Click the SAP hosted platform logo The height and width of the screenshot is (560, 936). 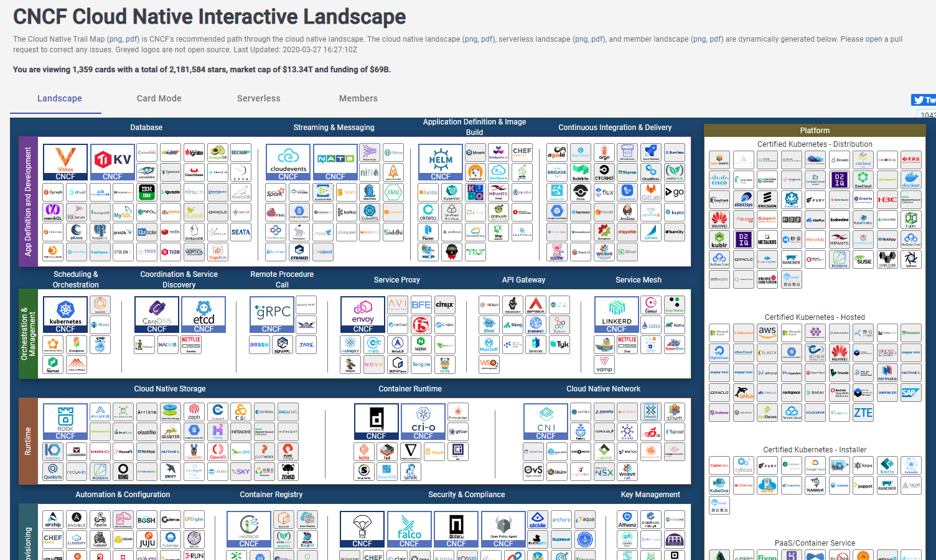point(911,392)
